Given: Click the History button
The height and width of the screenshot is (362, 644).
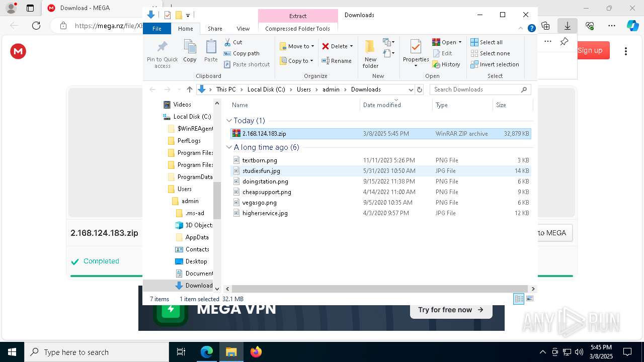Looking at the screenshot, I should [446, 64].
